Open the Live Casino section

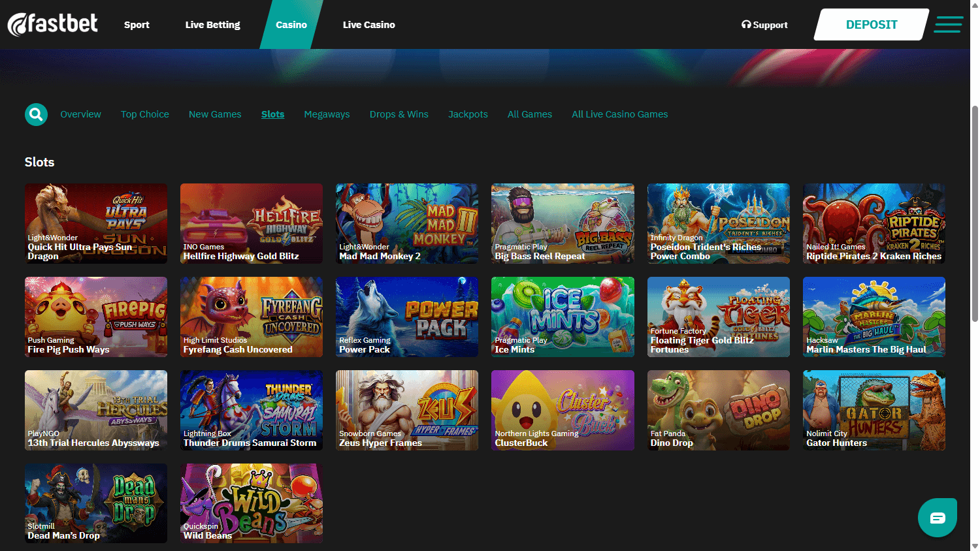[368, 24]
